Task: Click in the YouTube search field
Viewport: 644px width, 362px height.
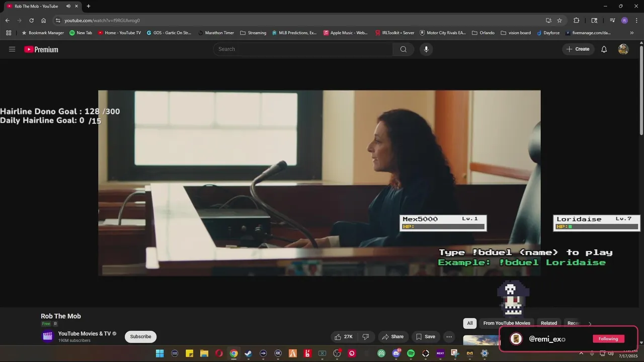Action: (x=303, y=49)
